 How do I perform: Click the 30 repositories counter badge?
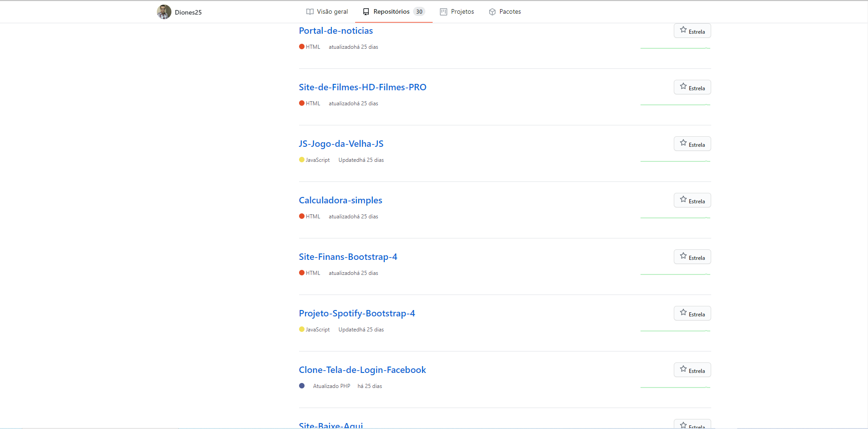[419, 12]
